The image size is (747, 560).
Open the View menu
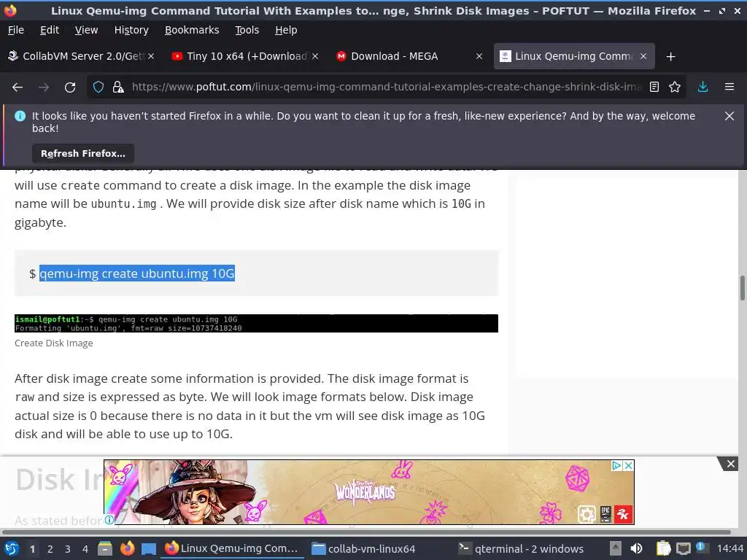(x=86, y=30)
